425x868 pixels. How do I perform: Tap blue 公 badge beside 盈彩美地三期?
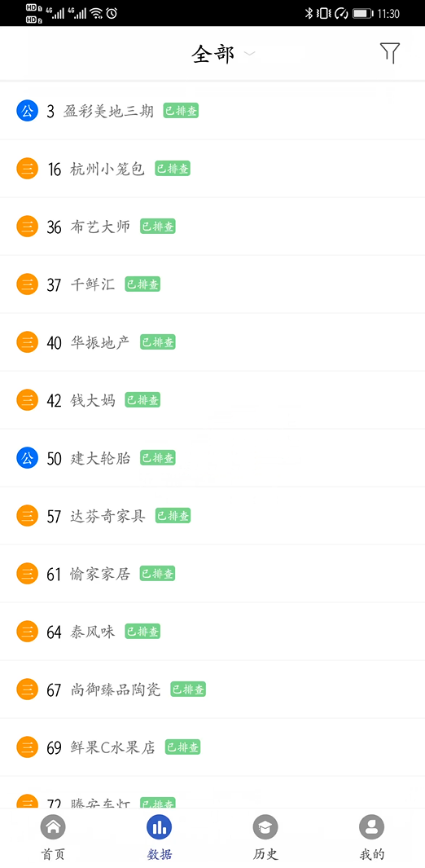point(27,111)
